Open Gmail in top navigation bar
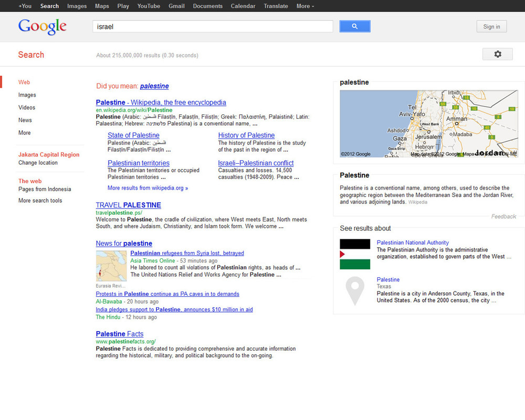The height and width of the screenshot is (420, 525). 176,6
